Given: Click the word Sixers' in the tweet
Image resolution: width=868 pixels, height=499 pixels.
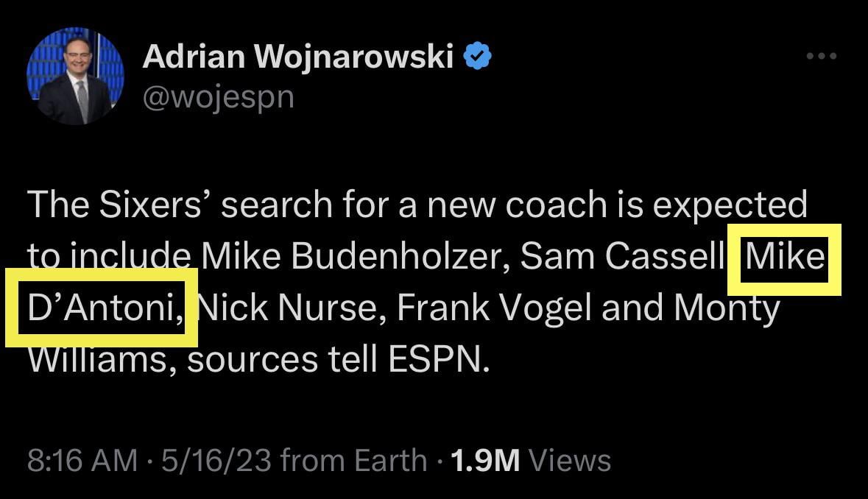Looking at the screenshot, I should click(155, 206).
